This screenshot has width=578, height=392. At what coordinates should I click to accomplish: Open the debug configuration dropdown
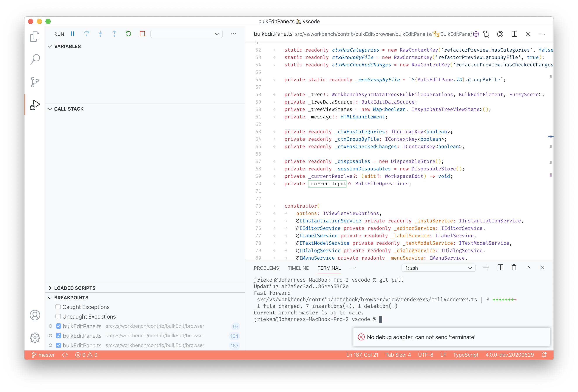coord(186,34)
